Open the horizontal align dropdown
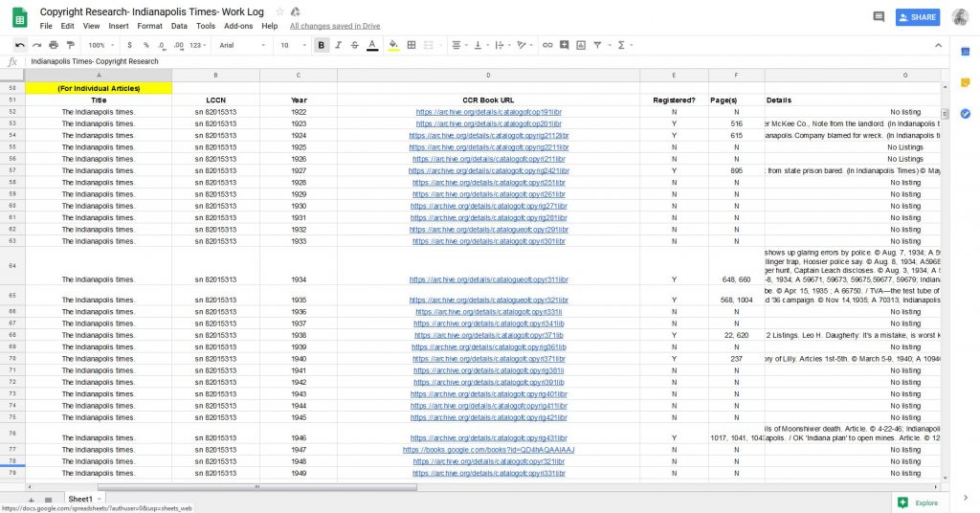Image resolution: width=980 pixels, height=513 pixels. point(459,45)
